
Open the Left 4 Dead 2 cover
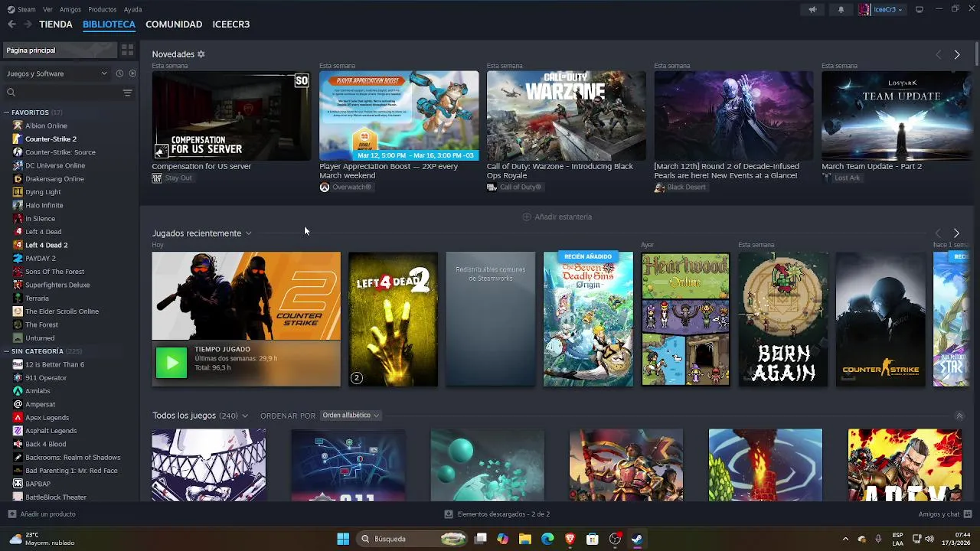pyautogui.click(x=394, y=319)
